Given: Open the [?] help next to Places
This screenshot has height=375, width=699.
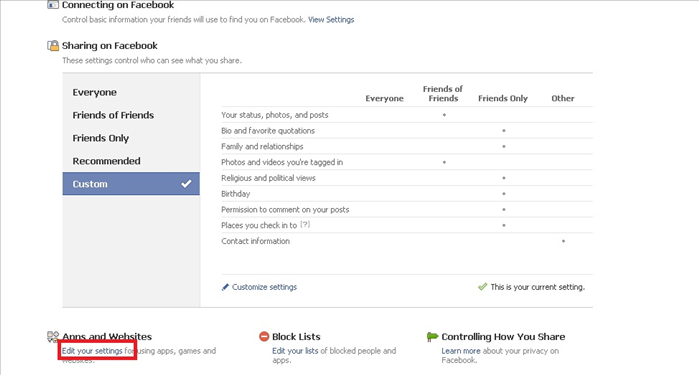Looking at the screenshot, I should 305,225.
